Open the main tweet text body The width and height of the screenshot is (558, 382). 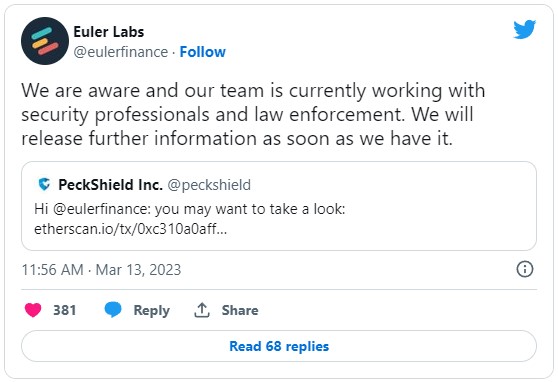pos(253,114)
